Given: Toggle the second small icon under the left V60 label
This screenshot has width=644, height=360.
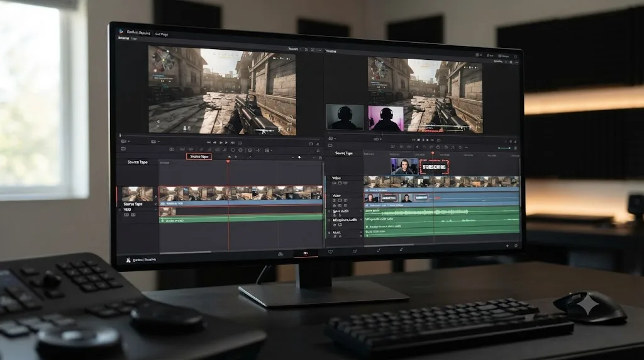Looking at the screenshot, I should click(133, 215).
